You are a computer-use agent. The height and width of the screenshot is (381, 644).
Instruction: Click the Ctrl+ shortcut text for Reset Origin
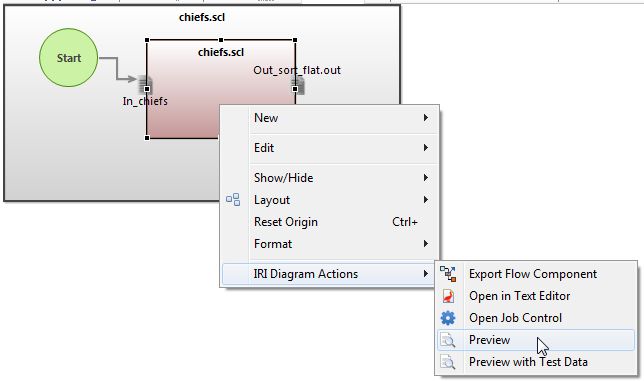click(405, 222)
